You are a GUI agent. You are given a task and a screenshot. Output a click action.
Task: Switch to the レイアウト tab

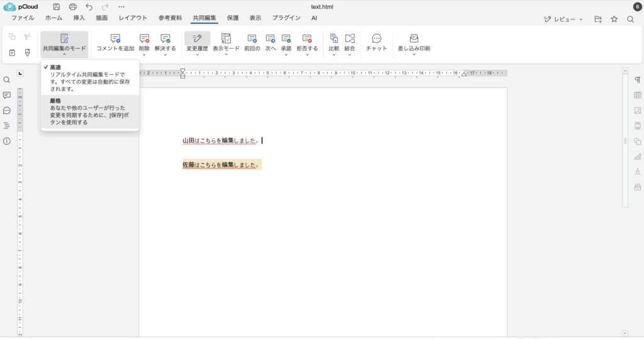(133, 18)
